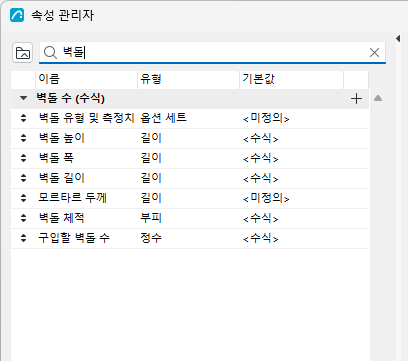Viewport: 408px width, 361px height.
Task: Click the 벽돌 수 (수식) group title
Action: pos(71,98)
